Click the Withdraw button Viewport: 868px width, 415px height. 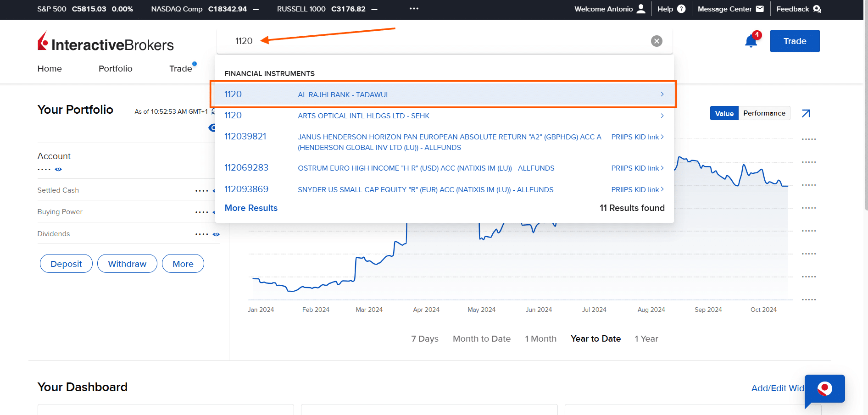point(127,264)
